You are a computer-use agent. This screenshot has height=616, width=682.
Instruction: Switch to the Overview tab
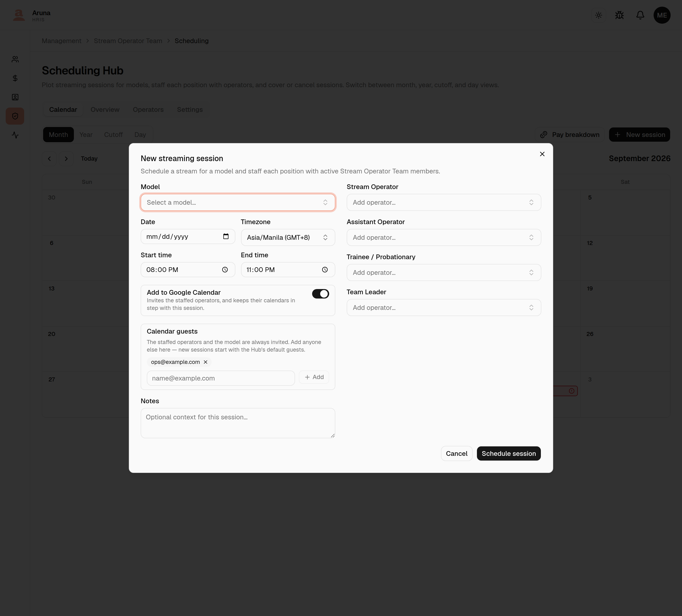coord(105,110)
